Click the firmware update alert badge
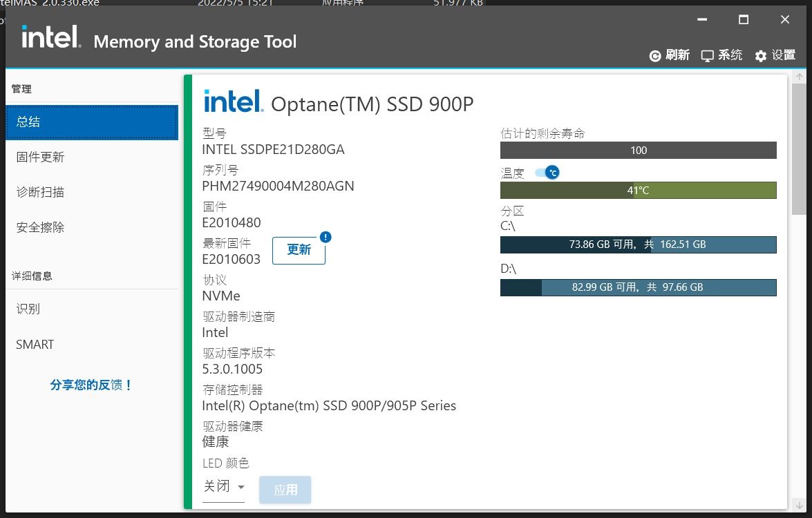This screenshot has width=812, height=518. point(325,237)
